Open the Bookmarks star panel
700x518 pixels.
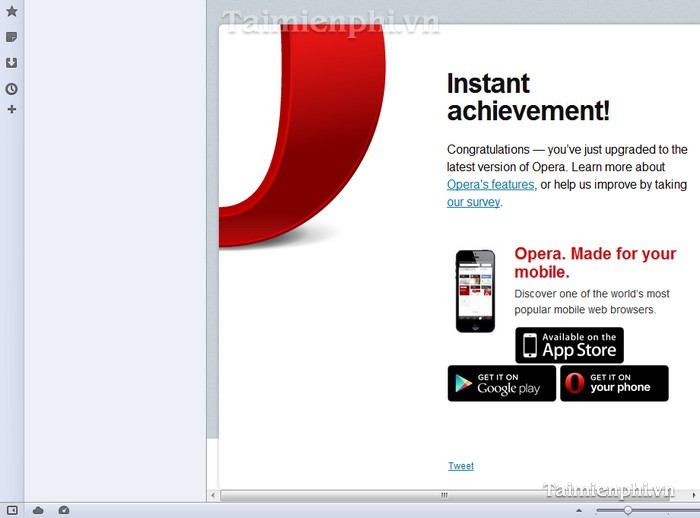(12, 11)
